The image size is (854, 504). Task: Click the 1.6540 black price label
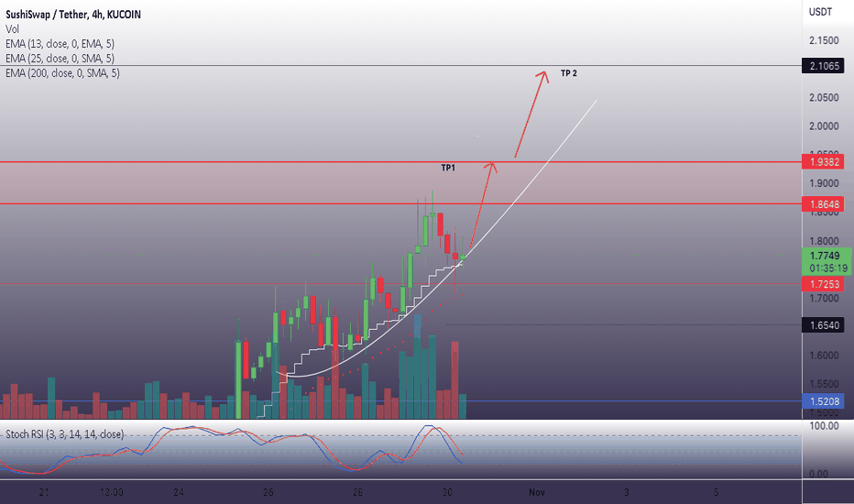point(823,325)
